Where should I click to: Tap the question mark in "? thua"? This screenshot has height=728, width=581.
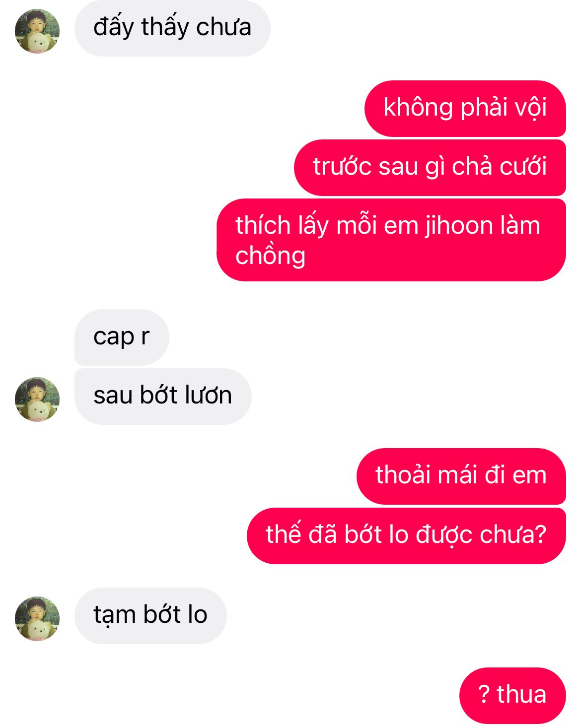click(x=484, y=695)
